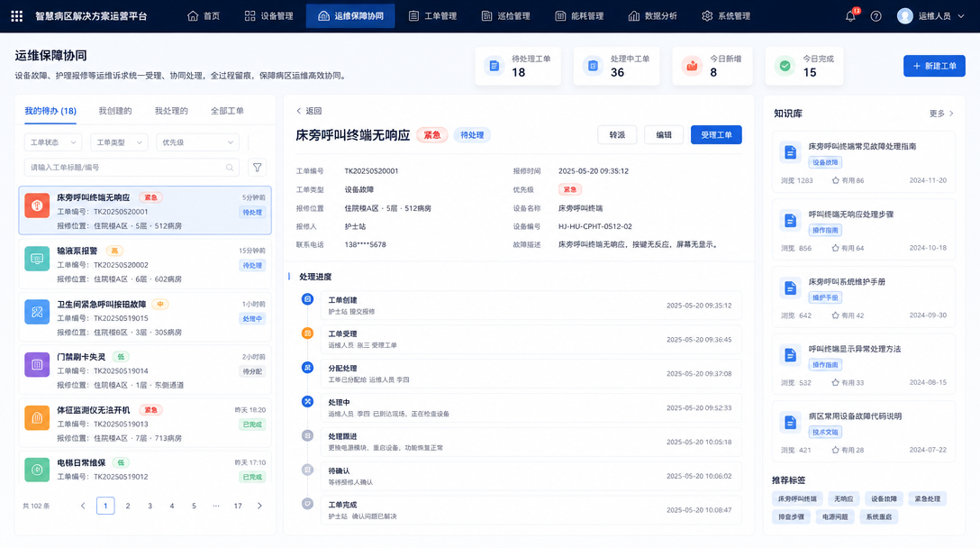Click the 处理中 timeline step icon
The height and width of the screenshot is (548, 980).
(307, 402)
